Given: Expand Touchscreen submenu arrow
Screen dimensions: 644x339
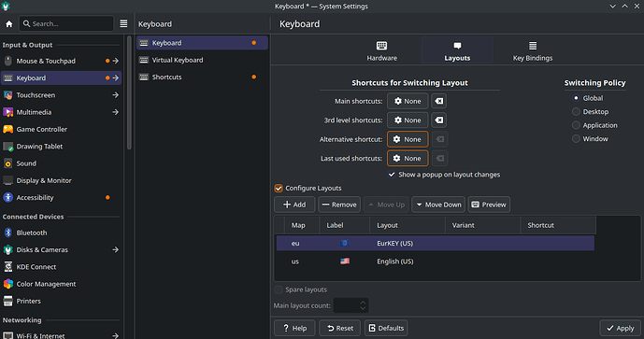Looking at the screenshot, I should pyautogui.click(x=115, y=95).
